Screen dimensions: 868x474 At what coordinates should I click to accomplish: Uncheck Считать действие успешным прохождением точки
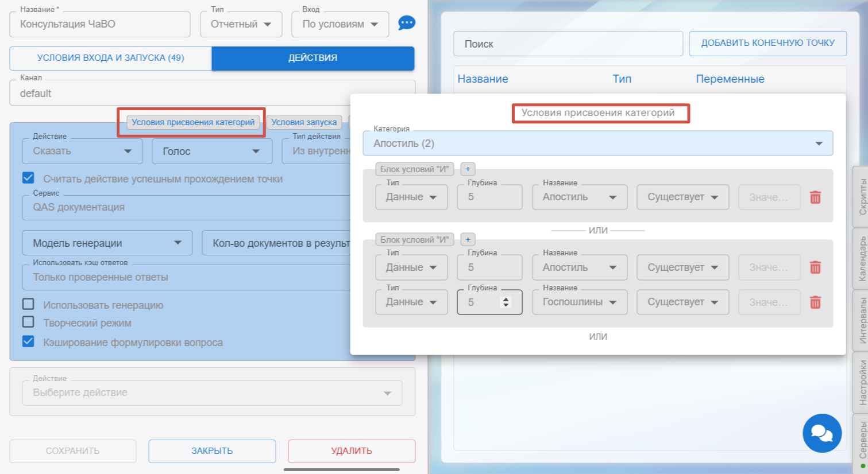28,178
